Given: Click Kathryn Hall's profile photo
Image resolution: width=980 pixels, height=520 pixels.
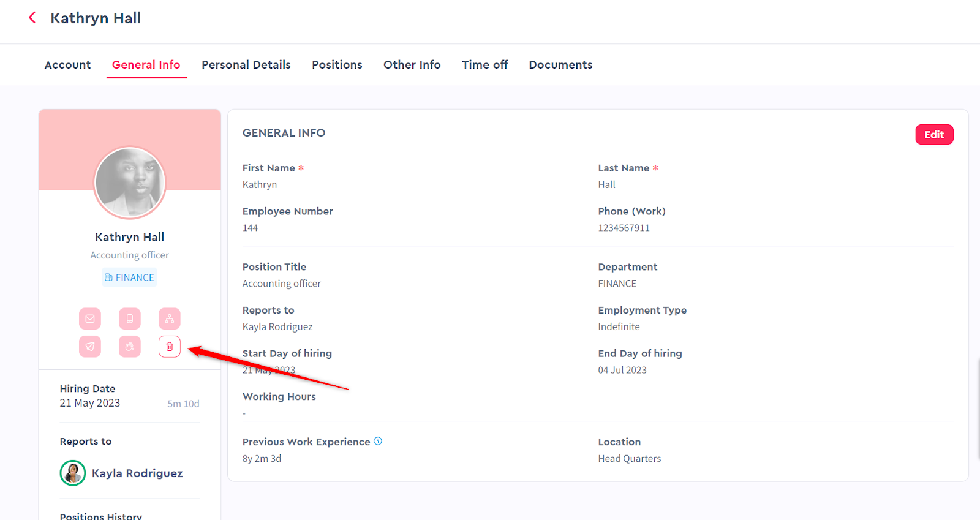Looking at the screenshot, I should point(130,183).
